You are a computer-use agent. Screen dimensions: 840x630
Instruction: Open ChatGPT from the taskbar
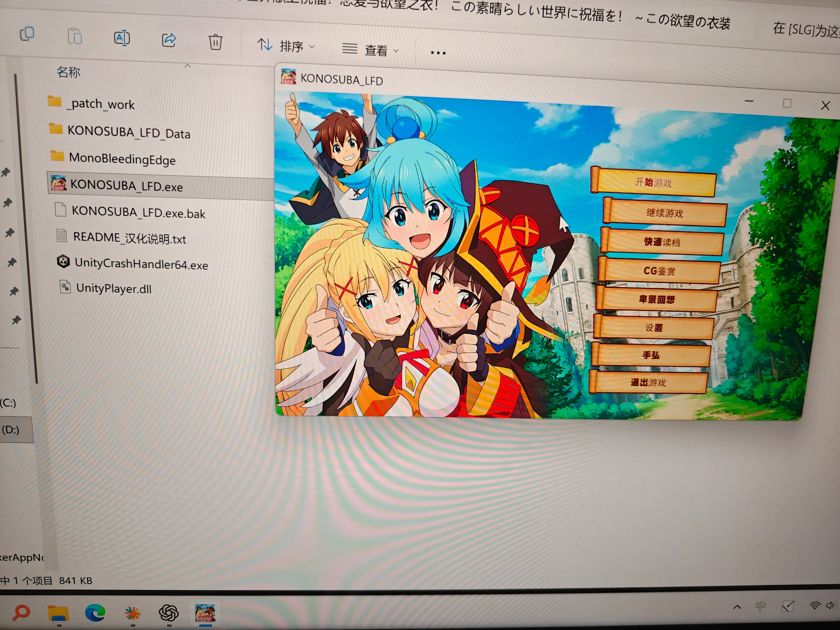tap(169, 613)
